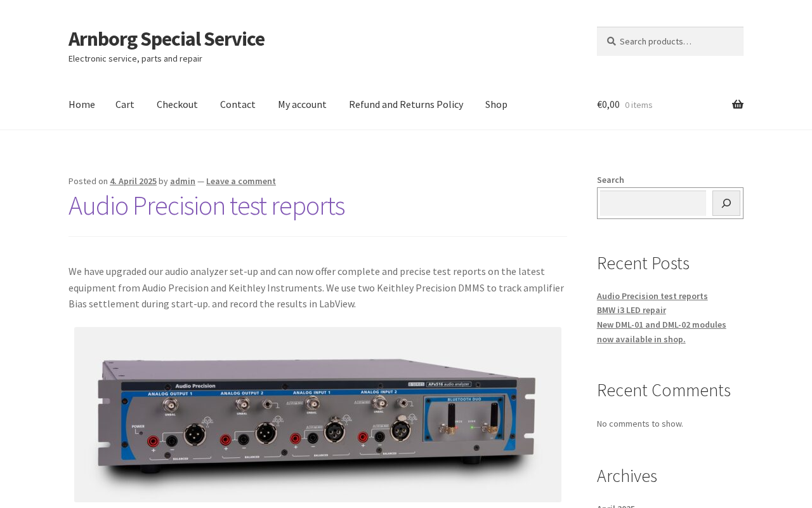Viewport: 812px width, 508px height.
Task: View Refund and Returns Policy
Action: pyautogui.click(x=406, y=104)
